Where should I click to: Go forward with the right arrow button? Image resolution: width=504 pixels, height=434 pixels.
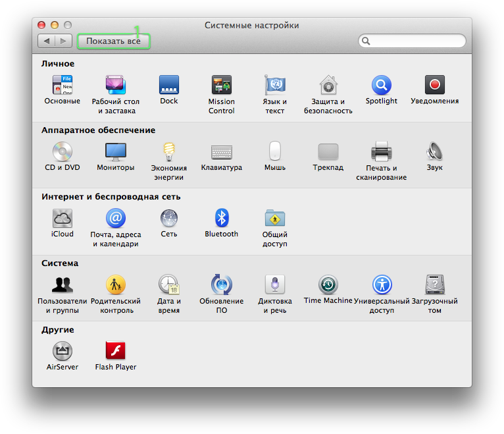pyautogui.click(x=63, y=41)
